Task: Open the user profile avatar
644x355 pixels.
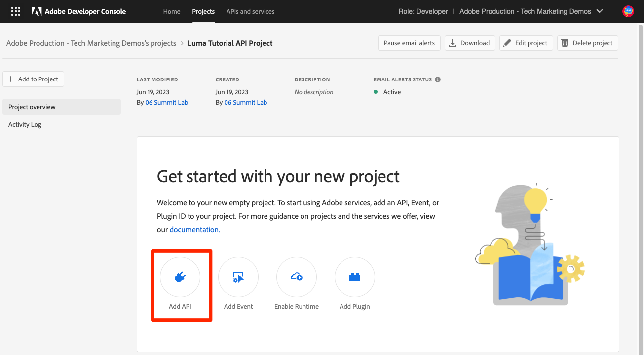Action: 628,11
